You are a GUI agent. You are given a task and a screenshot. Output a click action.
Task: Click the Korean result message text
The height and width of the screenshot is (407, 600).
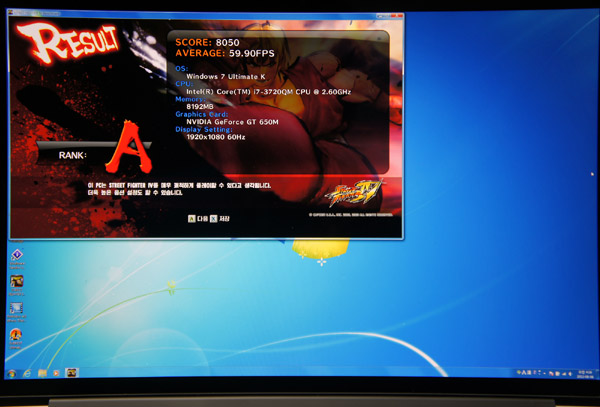179,189
